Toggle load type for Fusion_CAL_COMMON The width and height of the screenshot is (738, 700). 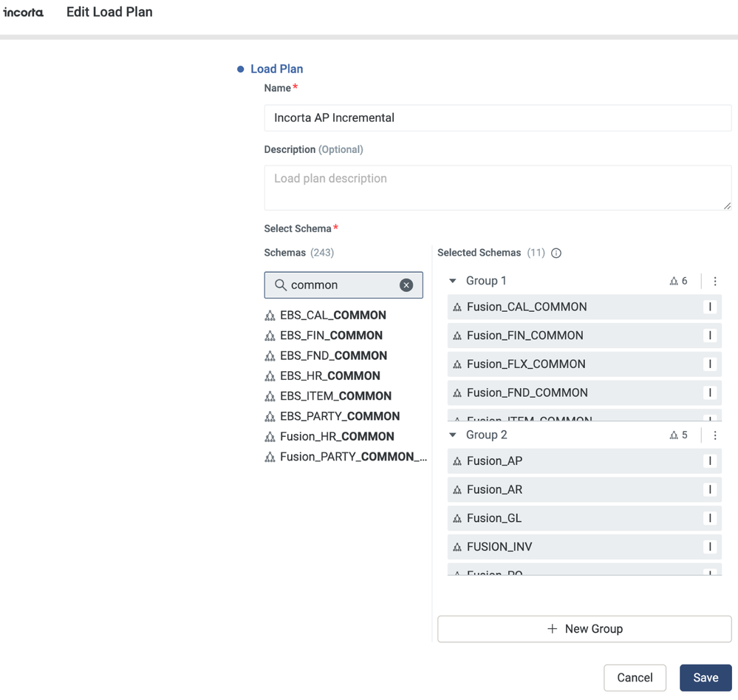pos(710,307)
